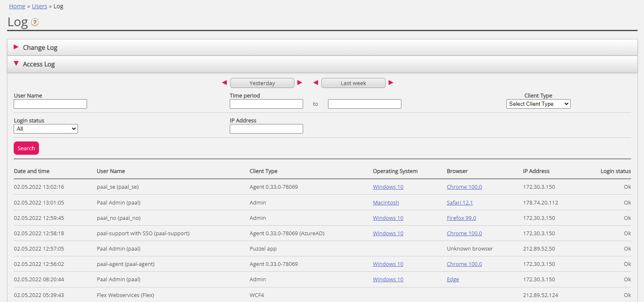Screen dimensions: 644x302
Task: Click the right arrow after Last week button
Action: (391, 83)
